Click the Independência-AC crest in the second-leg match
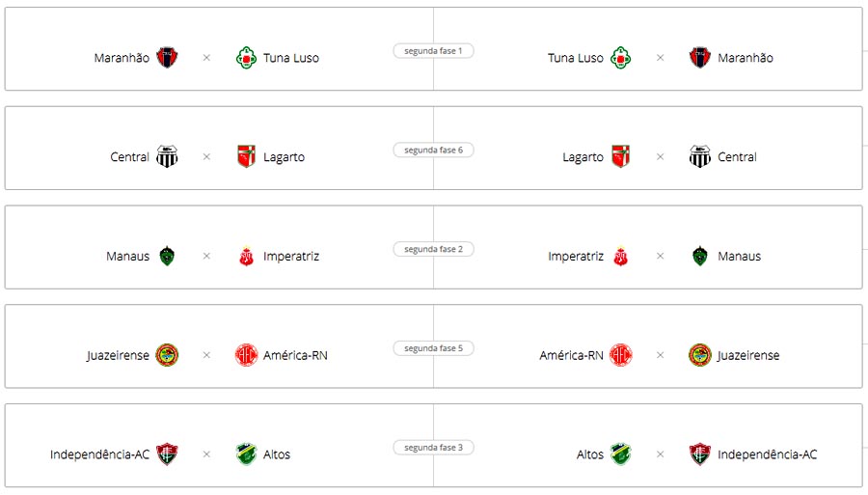868x495 pixels. [x=700, y=454]
